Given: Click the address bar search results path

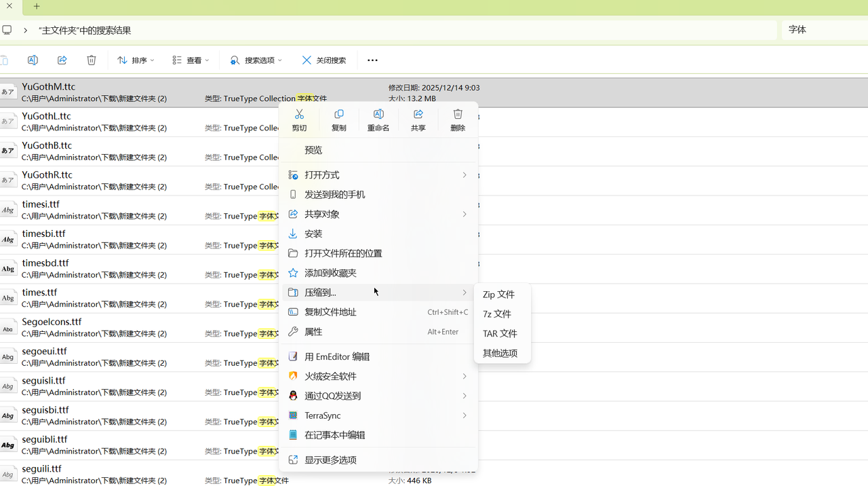Looking at the screenshot, I should click(85, 31).
